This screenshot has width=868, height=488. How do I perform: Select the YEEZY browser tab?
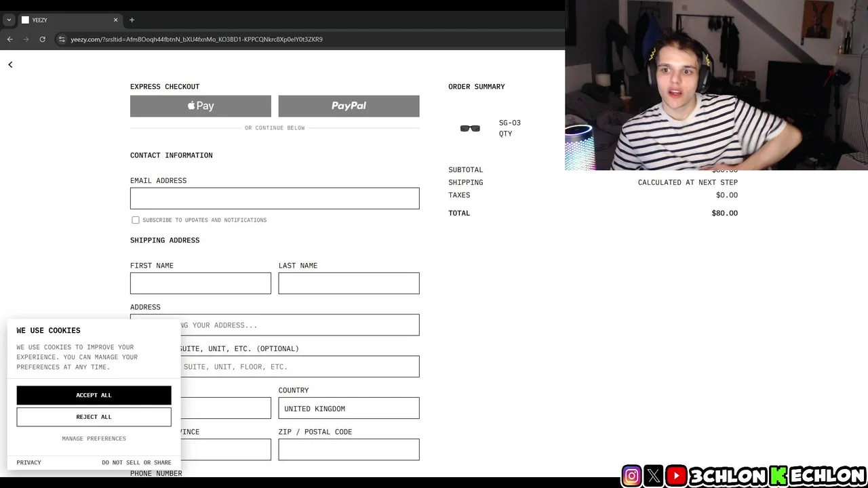[x=70, y=20]
